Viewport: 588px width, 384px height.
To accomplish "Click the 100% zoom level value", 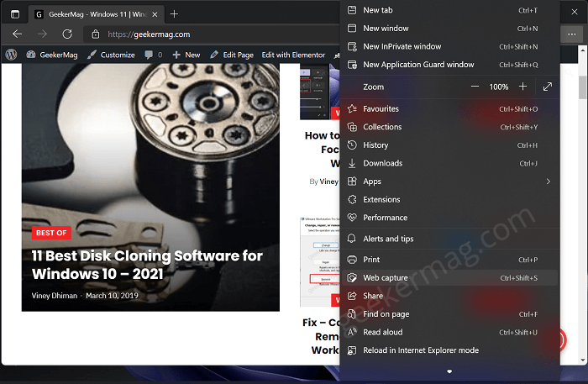I will click(x=499, y=87).
